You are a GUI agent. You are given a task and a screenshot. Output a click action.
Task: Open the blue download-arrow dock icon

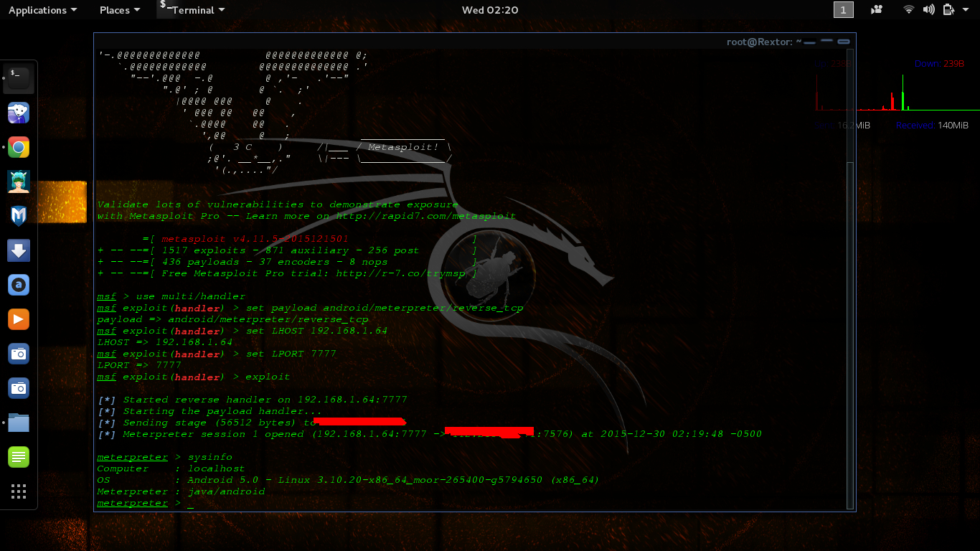19,250
